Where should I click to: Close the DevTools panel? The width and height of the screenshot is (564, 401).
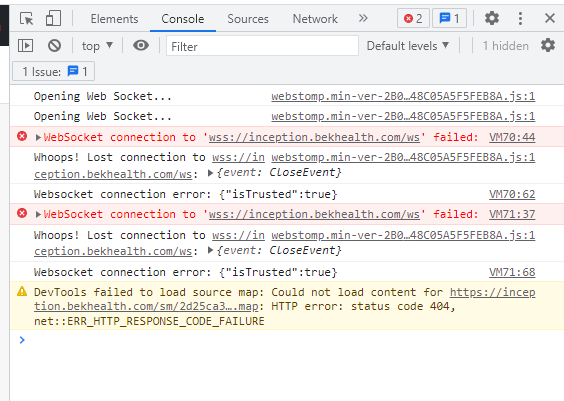[x=550, y=18]
